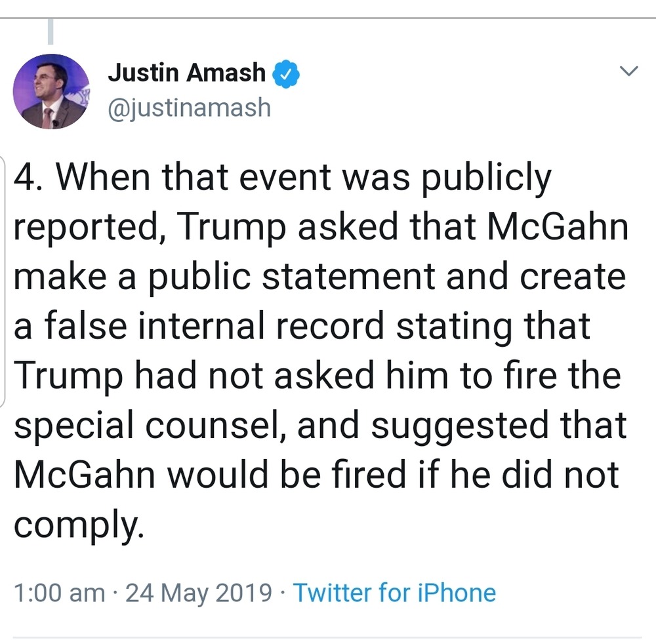The height and width of the screenshot is (644, 656).
Task: Click the word "create" in the tweet
Action: (573, 277)
